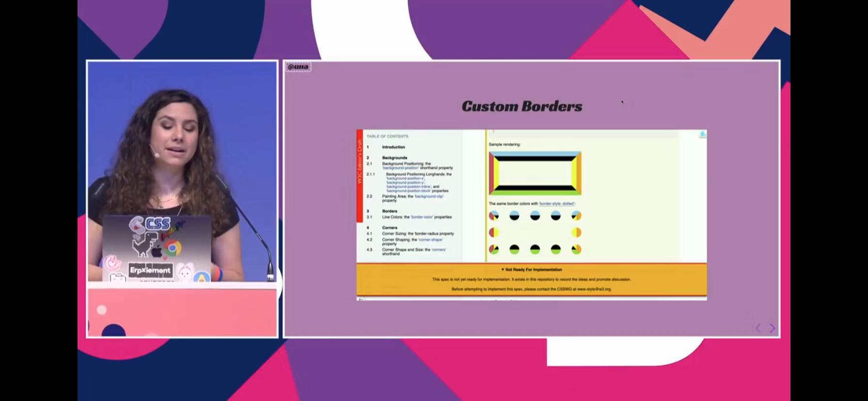
Task: Follow the 'background-position-x' link
Action: pyautogui.click(x=405, y=178)
